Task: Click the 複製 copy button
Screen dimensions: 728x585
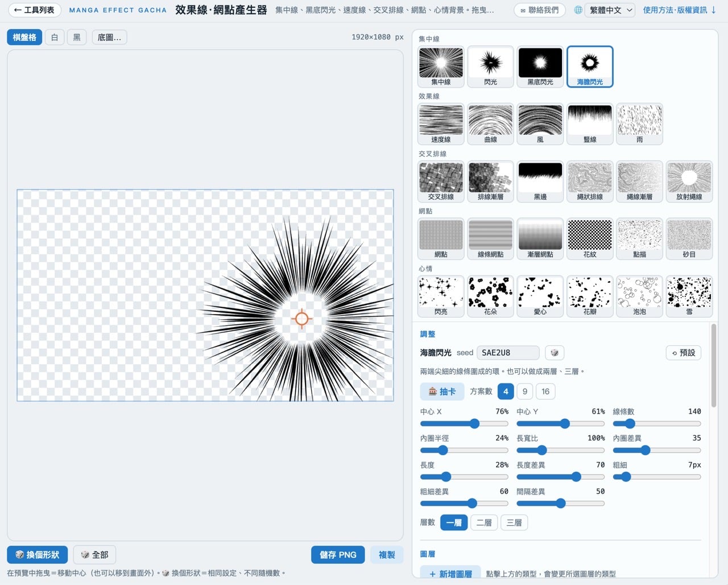Action: (x=387, y=555)
